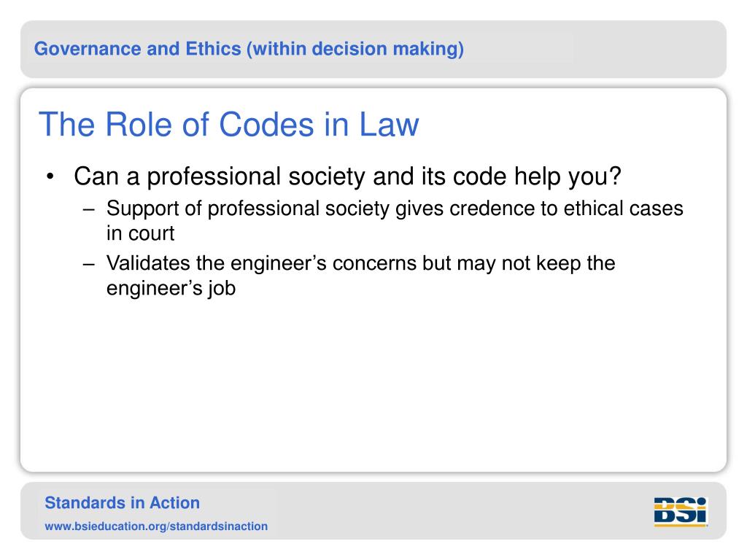Click the dash before Validates the engineer's

pyautogui.click(x=88, y=264)
